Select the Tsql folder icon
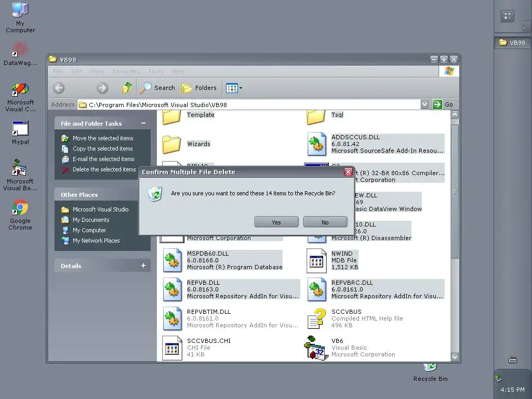This screenshot has height=399, width=532. [x=316, y=117]
